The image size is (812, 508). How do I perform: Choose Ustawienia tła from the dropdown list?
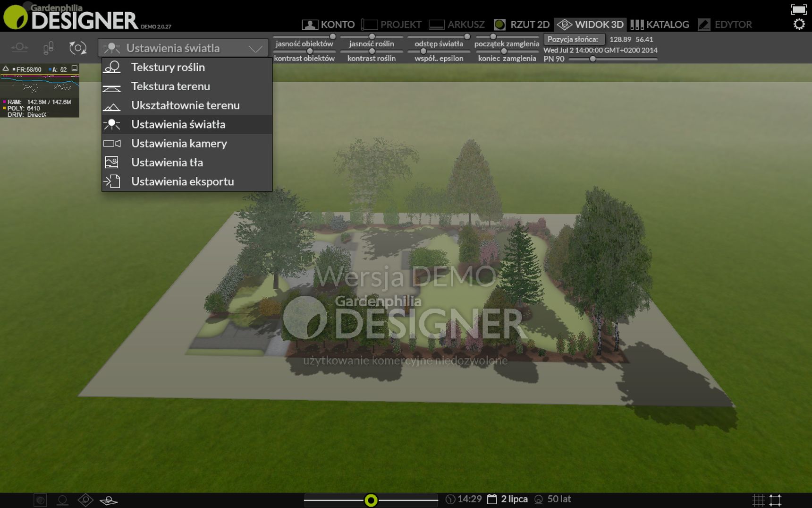pyautogui.click(x=187, y=163)
